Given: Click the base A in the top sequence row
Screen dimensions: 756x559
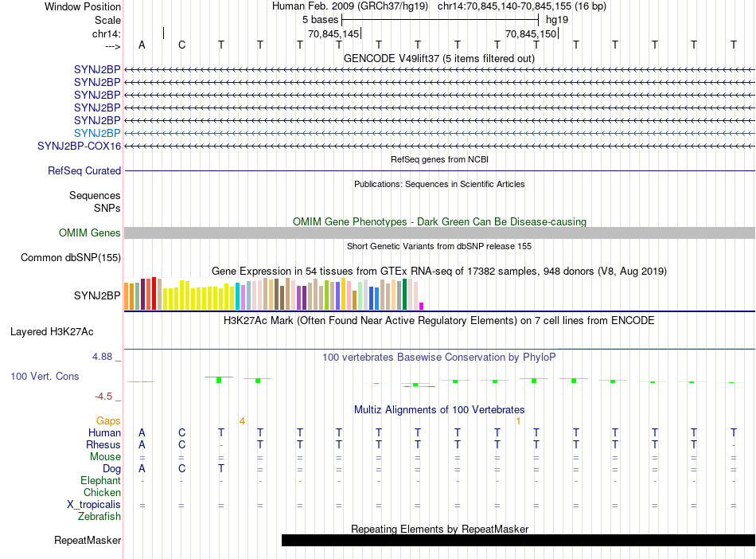Looking at the screenshot, I should click(142, 45).
